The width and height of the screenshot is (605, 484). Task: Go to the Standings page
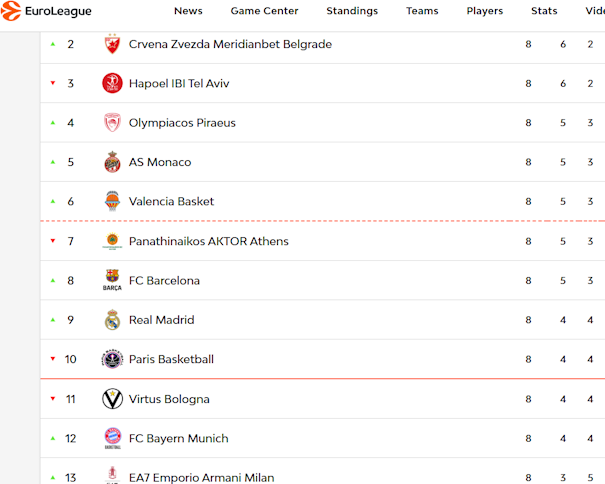coord(352,11)
